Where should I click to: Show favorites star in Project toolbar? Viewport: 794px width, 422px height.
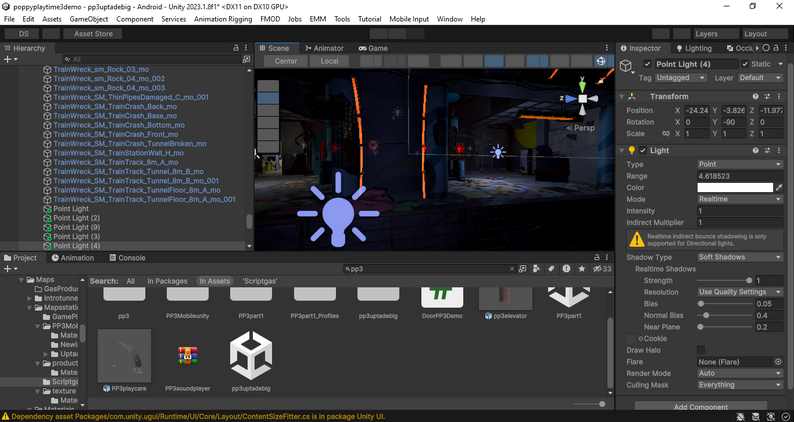pyautogui.click(x=582, y=269)
